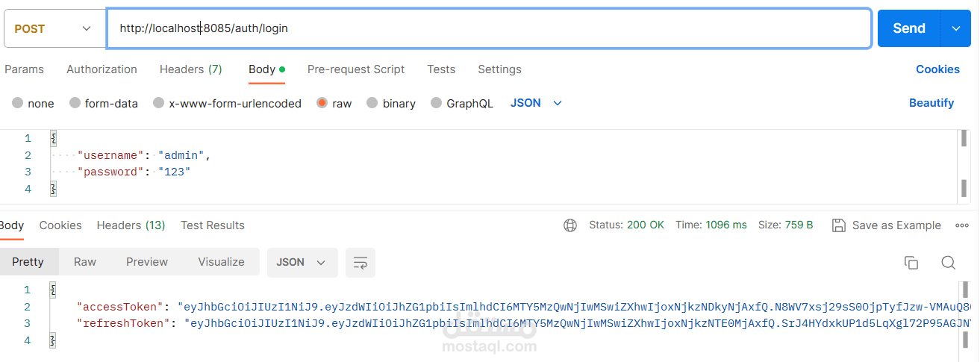Switch to the Preview response view
The height and width of the screenshot is (362, 980).
tap(147, 263)
